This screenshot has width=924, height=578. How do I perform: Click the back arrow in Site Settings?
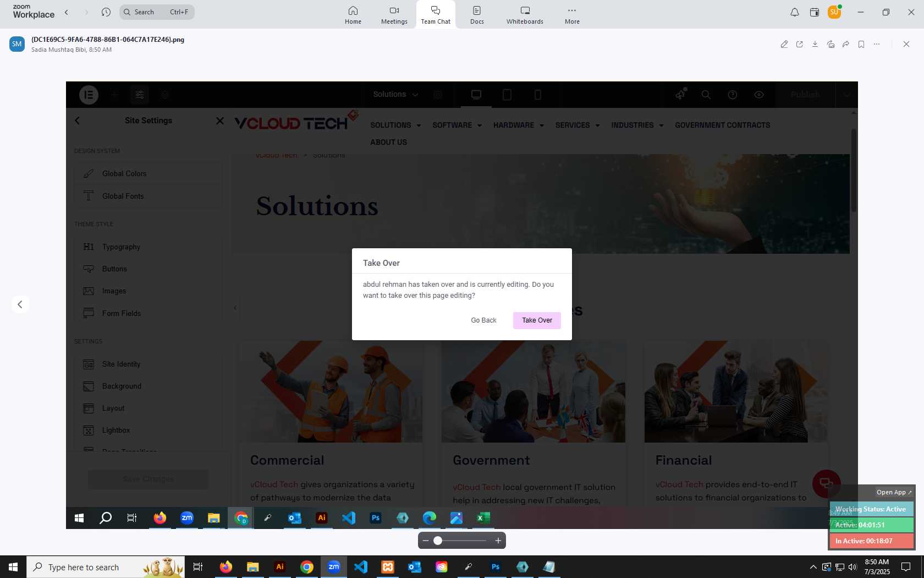[x=77, y=121]
